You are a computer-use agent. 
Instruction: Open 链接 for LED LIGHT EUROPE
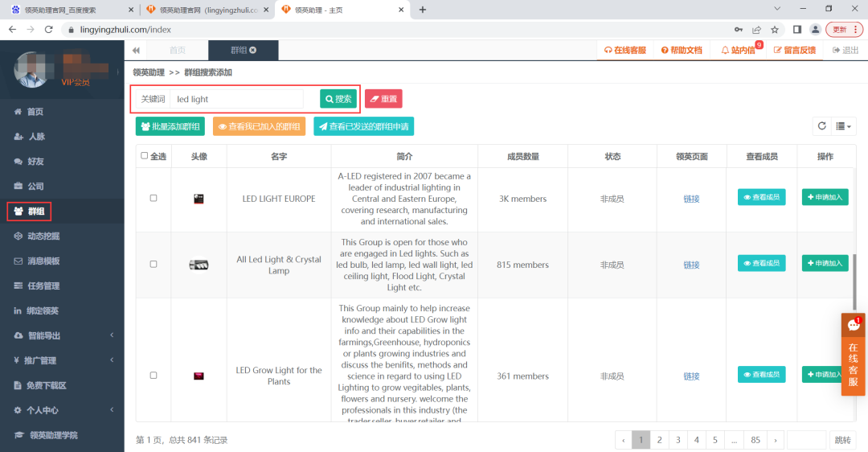[x=691, y=199]
